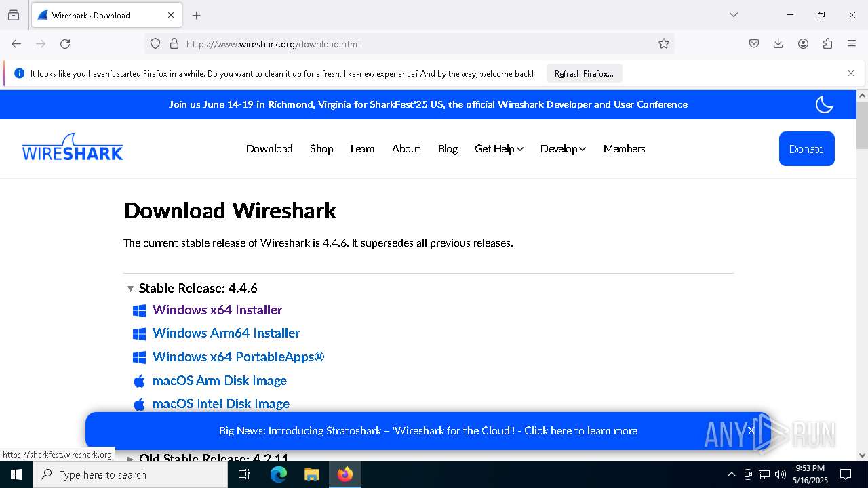Expand the Get Help dropdown
Screen dimensions: 868x488
(x=499, y=148)
